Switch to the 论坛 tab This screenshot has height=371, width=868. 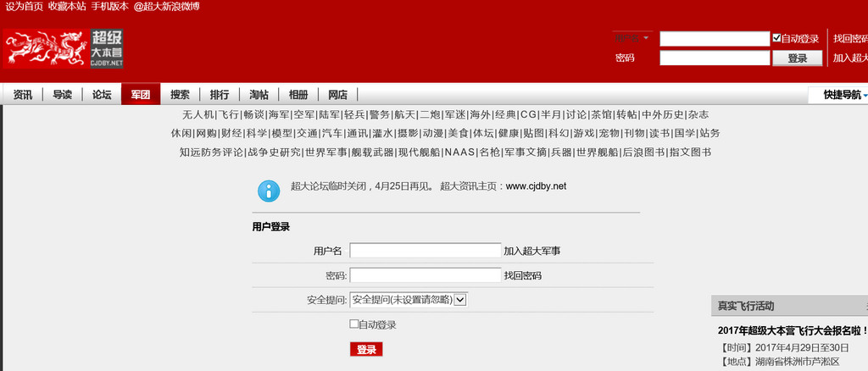click(102, 95)
